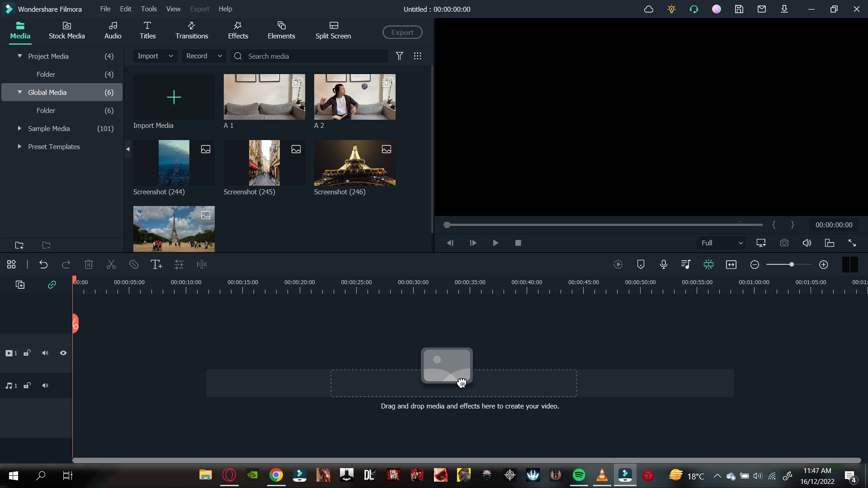Click the Export button
This screenshot has height=488, width=868.
(403, 32)
